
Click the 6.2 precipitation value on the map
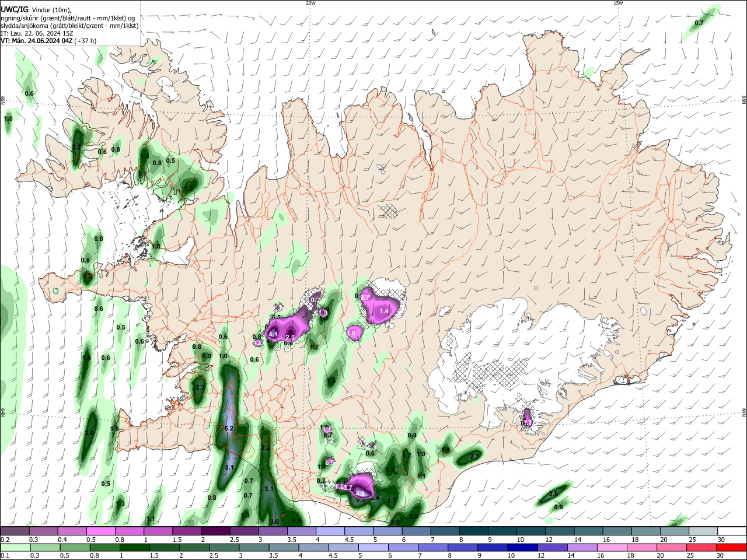pyautogui.click(x=229, y=428)
